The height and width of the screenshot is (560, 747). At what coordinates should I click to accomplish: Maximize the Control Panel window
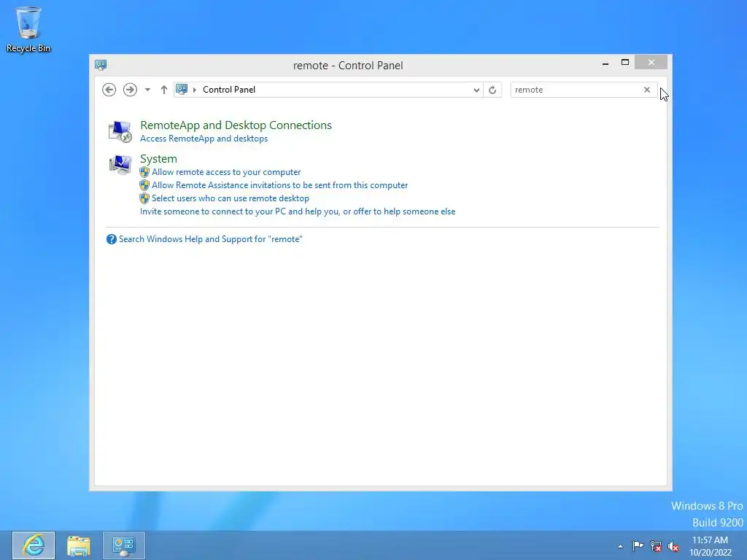click(x=625, y=63)
